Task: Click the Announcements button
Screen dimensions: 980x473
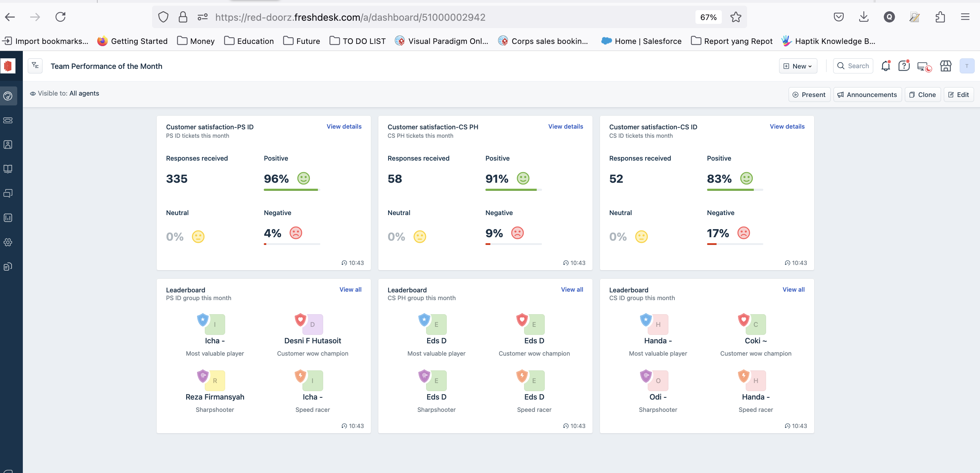Action: pyautogui.click(x=867, y=95)
